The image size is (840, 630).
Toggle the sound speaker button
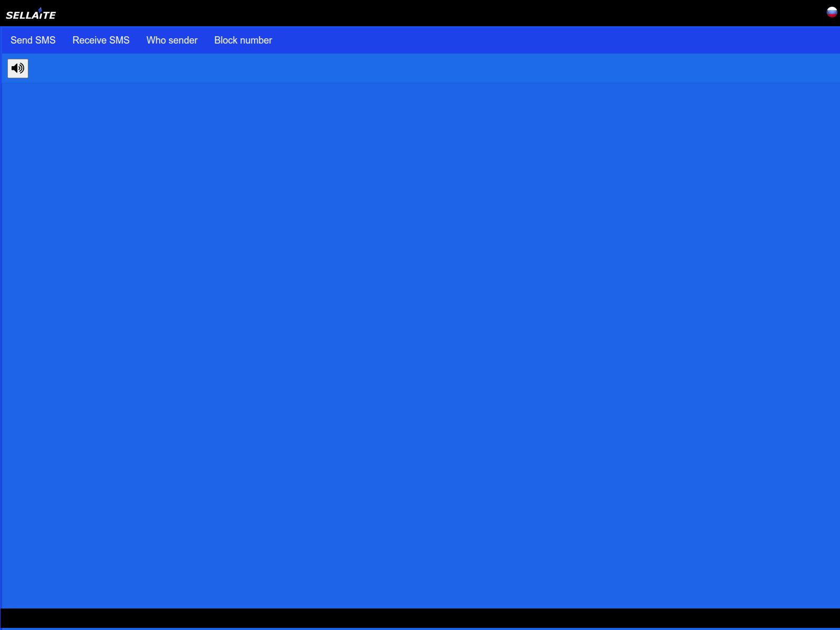pos(18,68)
